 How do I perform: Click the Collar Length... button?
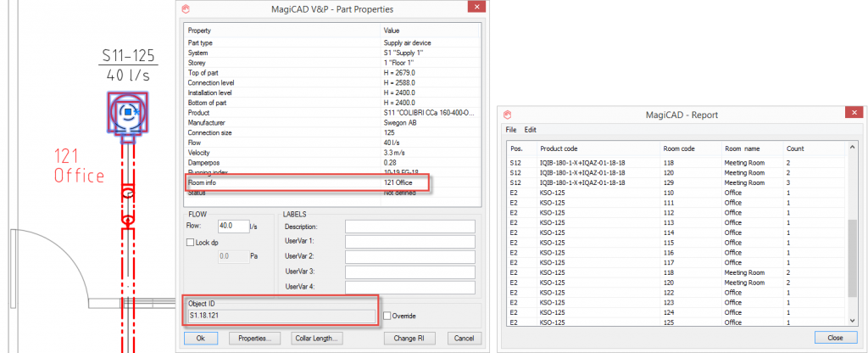tap(317, 338)
